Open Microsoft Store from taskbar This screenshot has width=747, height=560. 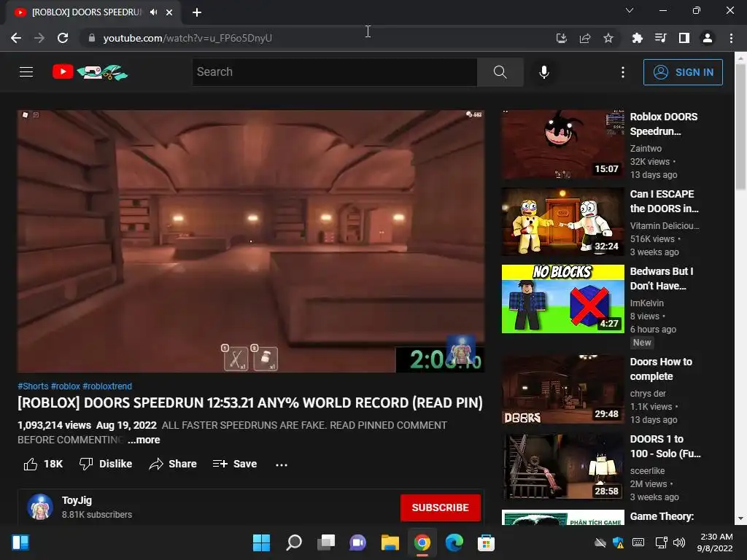[x=486, y=542]
